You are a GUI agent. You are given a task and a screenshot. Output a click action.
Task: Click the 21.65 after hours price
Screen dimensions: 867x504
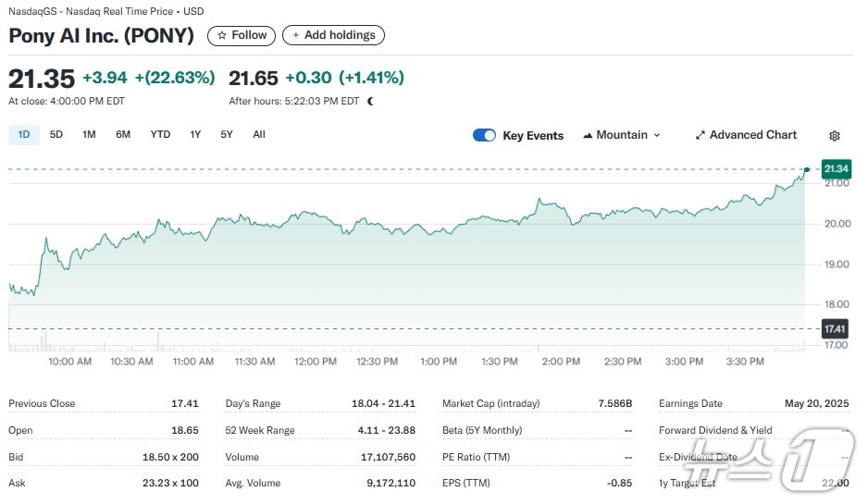[254, 79]
